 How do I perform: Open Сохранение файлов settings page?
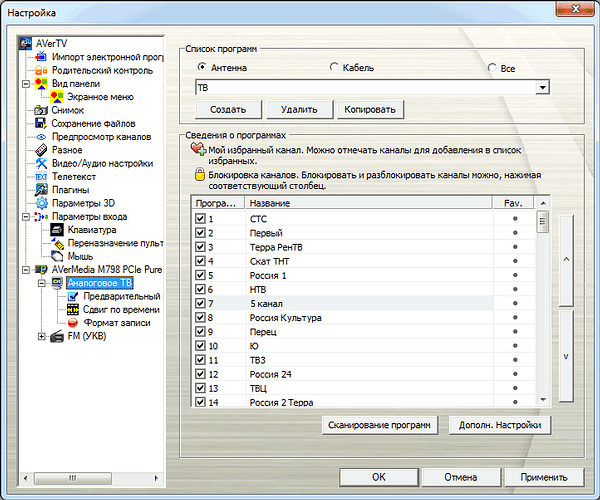point(93,124)
